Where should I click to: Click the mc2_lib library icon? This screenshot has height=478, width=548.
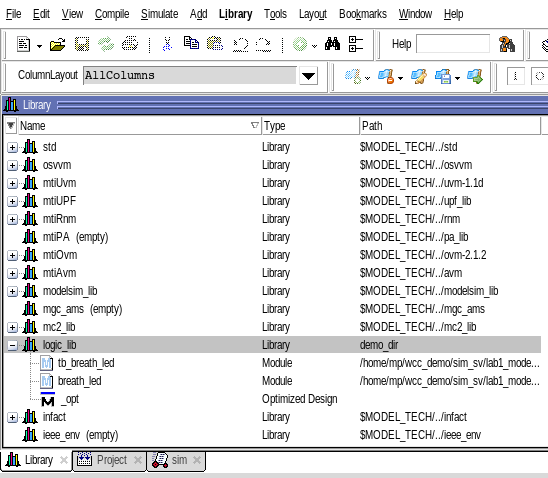[30, 327]
